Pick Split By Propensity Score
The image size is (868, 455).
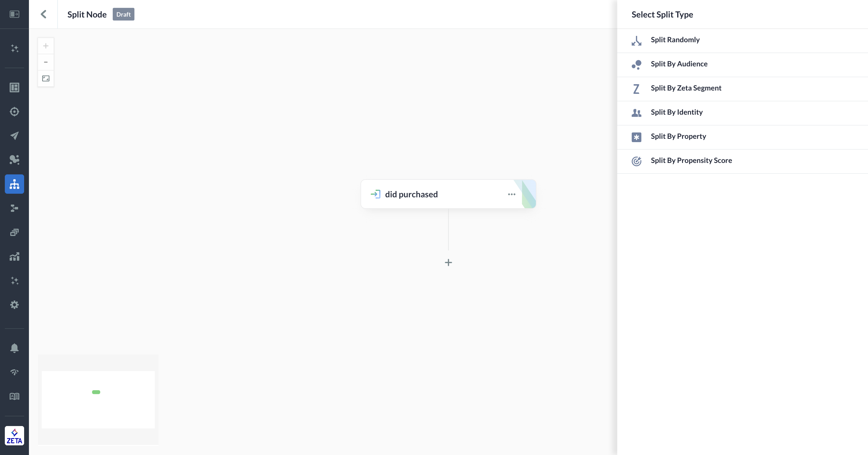coord(691,161)
